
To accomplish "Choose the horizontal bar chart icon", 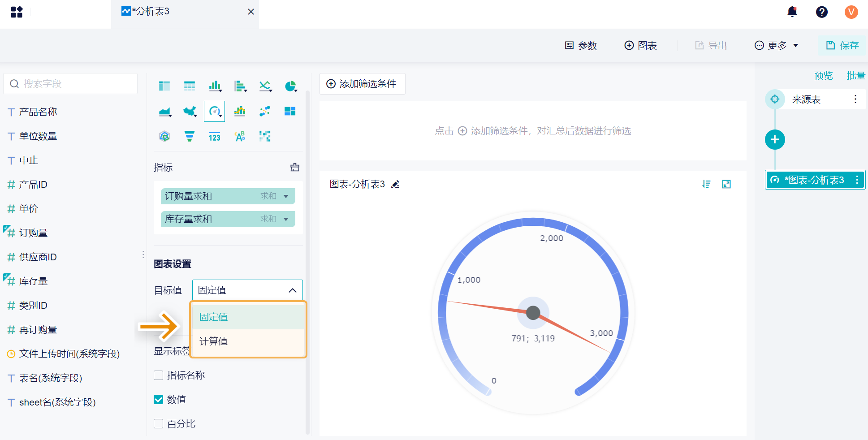I will [x=240, y=86].
